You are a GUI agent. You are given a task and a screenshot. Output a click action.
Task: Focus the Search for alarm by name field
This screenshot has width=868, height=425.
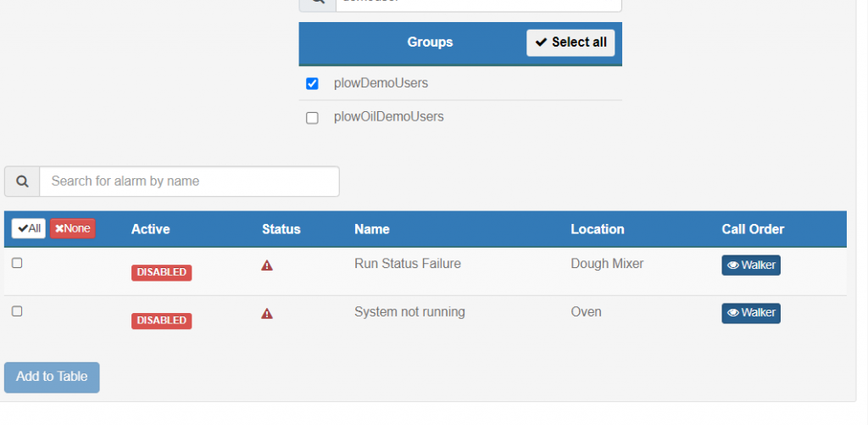tap(189, 182)
